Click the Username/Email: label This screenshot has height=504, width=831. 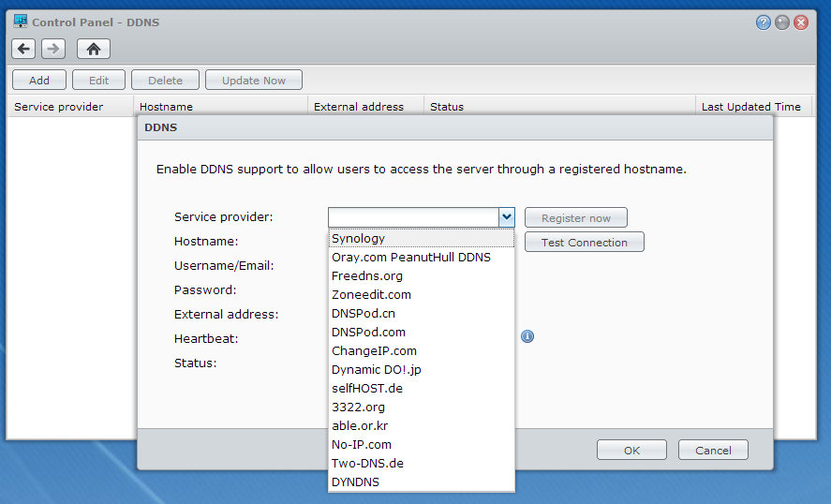coord(224,265)
